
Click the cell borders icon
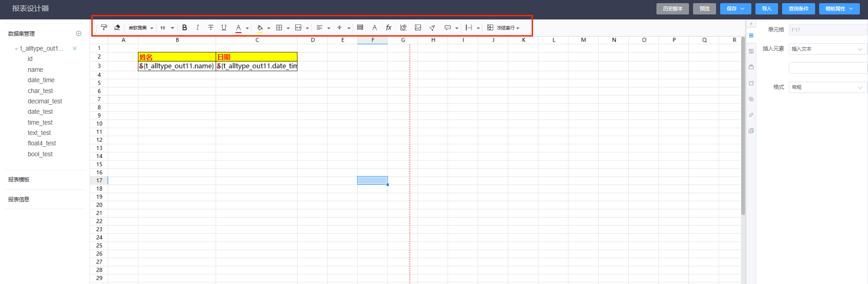point(279,28)
